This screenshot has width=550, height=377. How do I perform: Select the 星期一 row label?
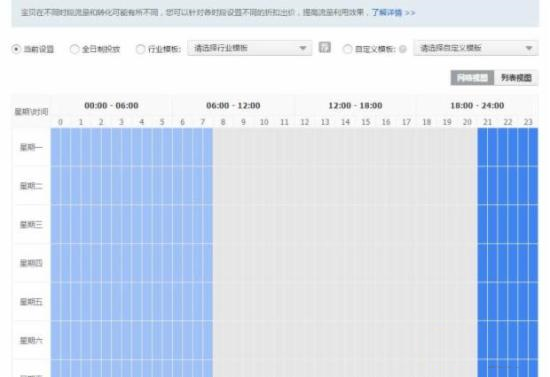[31, 147]
